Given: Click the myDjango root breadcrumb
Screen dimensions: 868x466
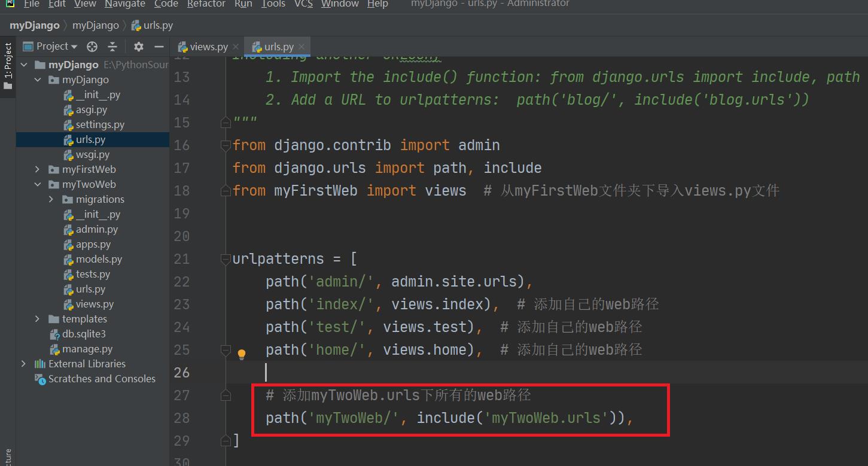Looking at the screenshot, I should [x=34, y=25].
